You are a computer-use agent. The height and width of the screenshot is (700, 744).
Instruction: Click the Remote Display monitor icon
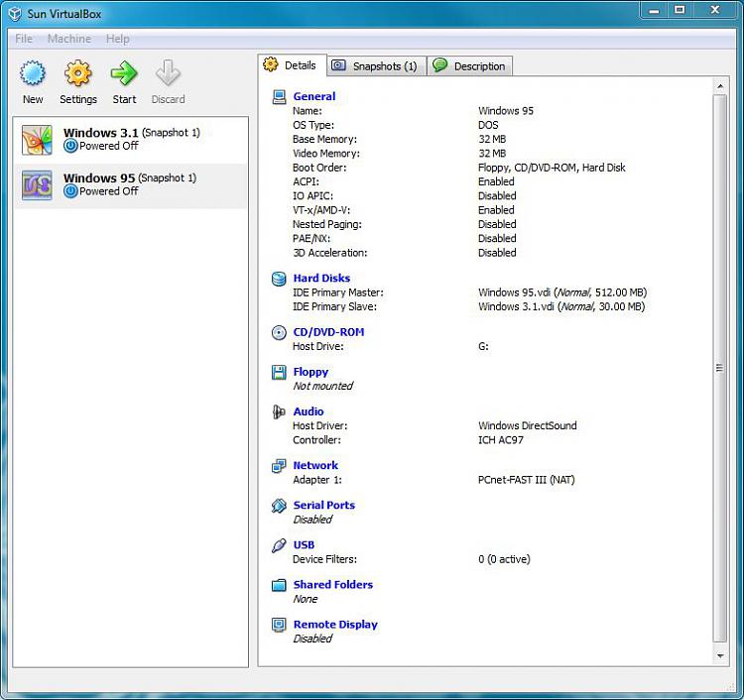pyautogui.click(x=279, y=625)
